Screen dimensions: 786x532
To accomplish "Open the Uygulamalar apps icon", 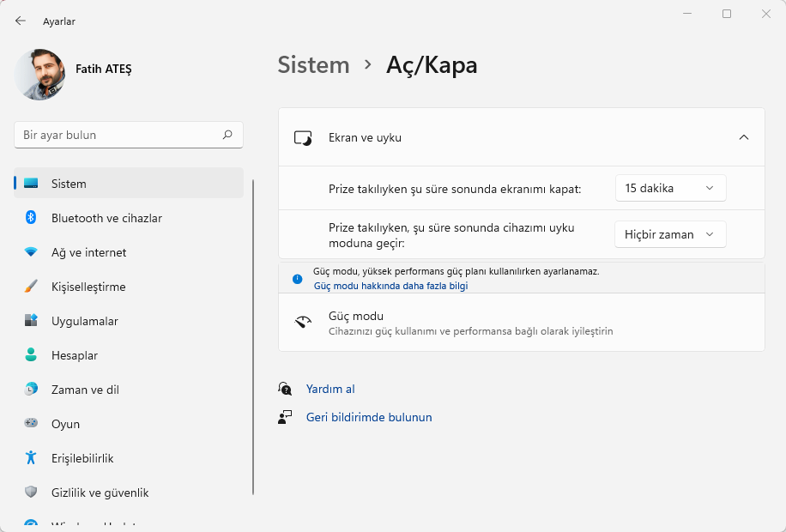I will (31, 321).
